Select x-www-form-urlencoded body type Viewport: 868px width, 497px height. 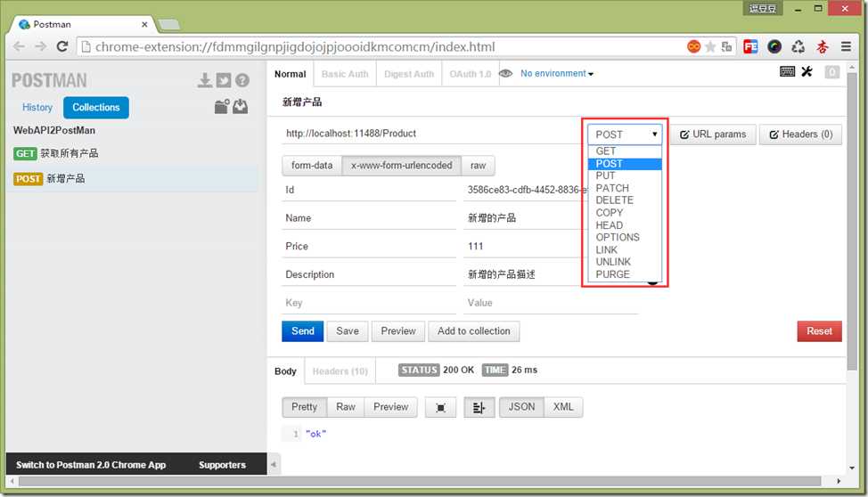(x=401, y=166)
